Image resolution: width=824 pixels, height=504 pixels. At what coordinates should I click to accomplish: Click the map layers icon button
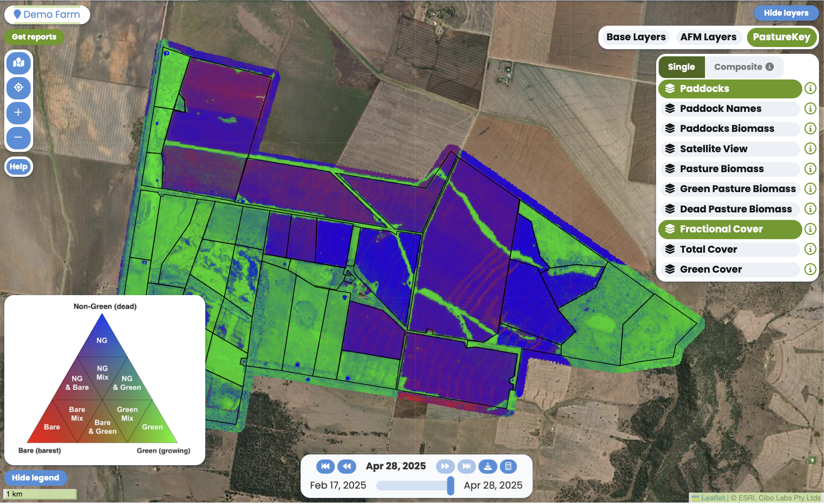coord(19,63)
